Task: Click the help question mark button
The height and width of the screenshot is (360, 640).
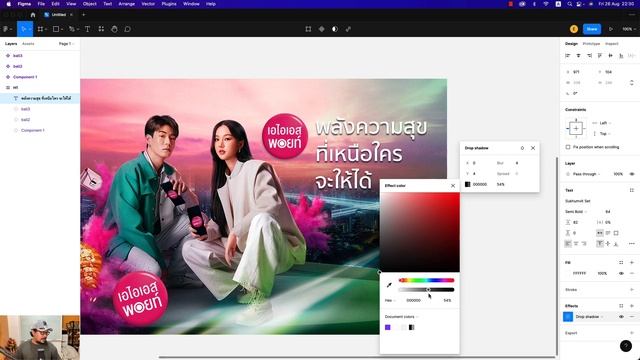Action: pos(626,346)
